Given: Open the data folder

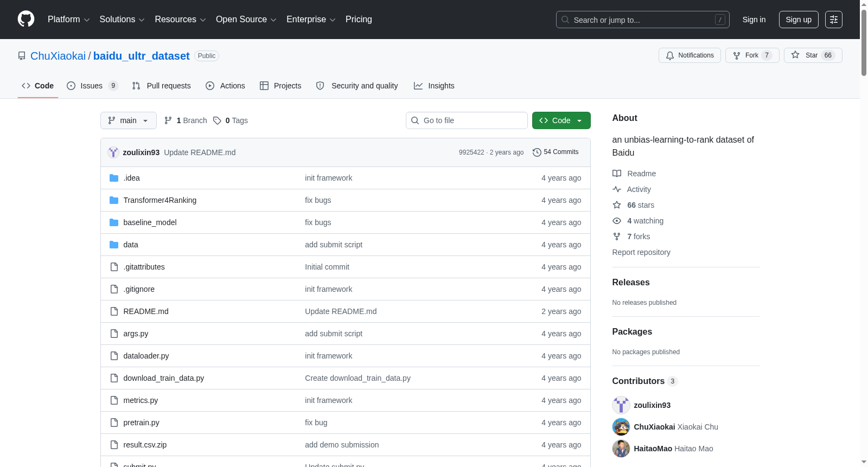Looking at the screenshot, I should click(131, 245).
